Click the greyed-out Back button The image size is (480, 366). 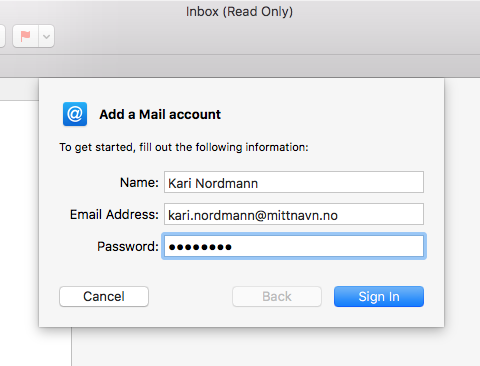pyautogui.click(x=277, y=296)
